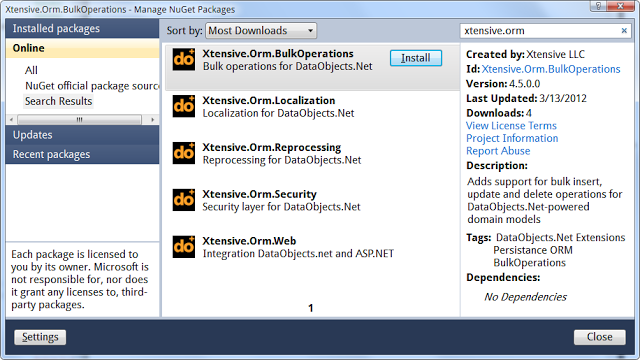
Task: Expand the Updates section
Action: coord(82,135)
